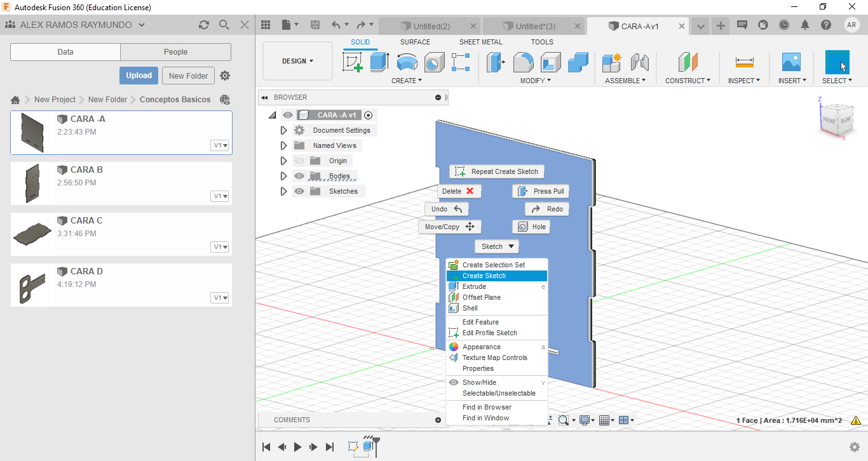Click the Select tool icon
The image size is (868, 461).
(x=837, y=62)
